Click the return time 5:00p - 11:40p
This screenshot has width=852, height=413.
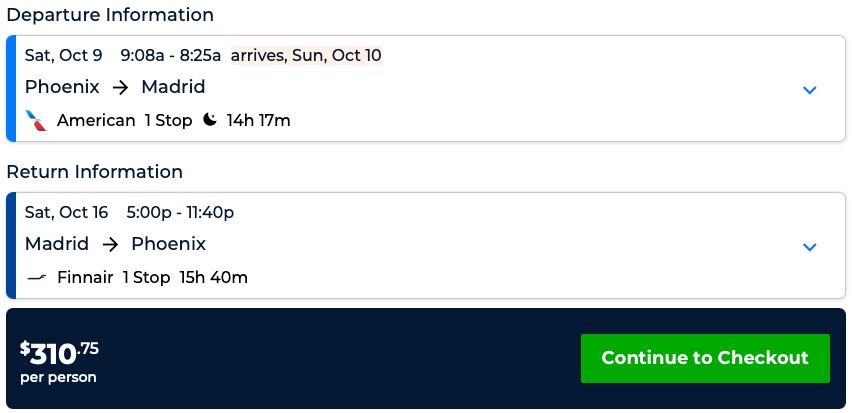pyautogui.click(x=180, y=213)
